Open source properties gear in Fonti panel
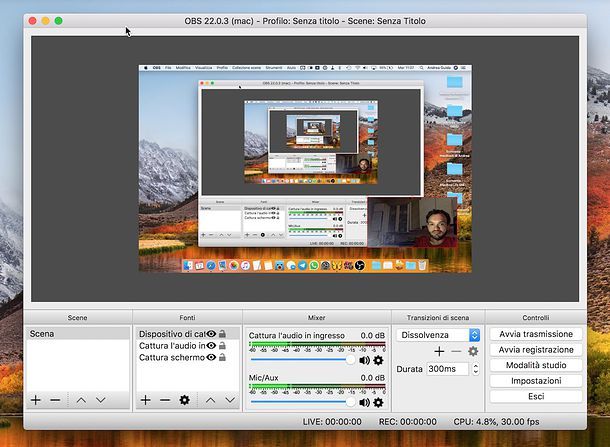The image size is (610, 447). click(184, 400)
